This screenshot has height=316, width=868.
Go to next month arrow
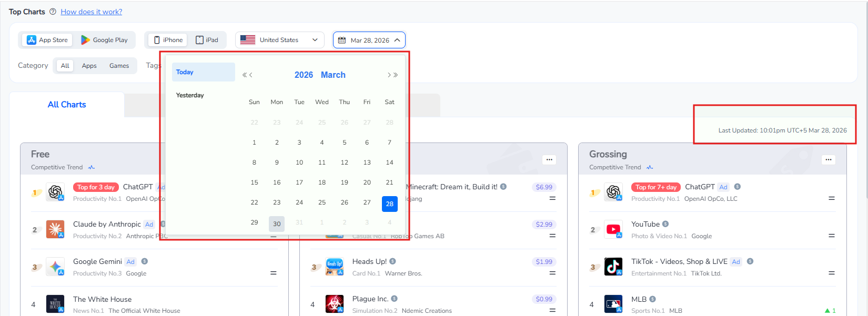(x=389, y=75)
